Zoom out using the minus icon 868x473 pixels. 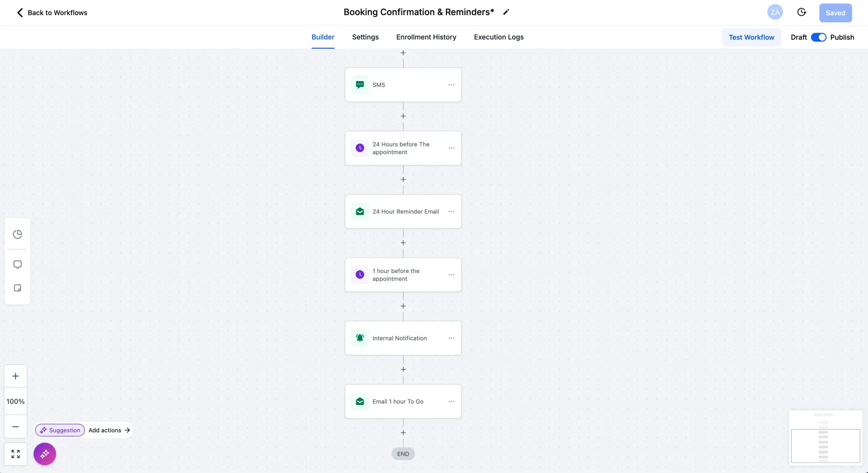pyautogui.click(x=16, y=427)
